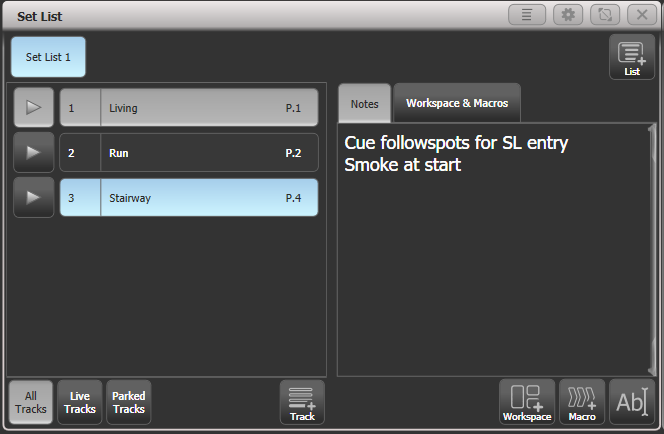
Task: Select track 3 Stairway row
Action: [x=188, y=198]
